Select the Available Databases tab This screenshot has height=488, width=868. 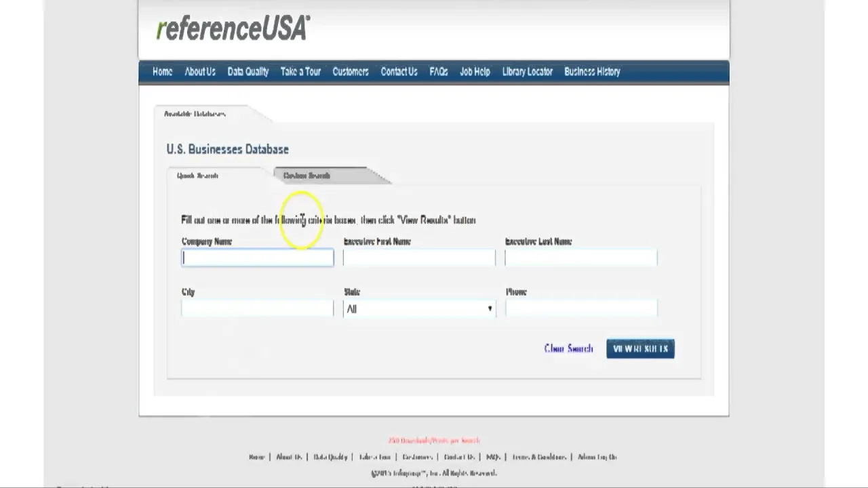click(195, 114)
